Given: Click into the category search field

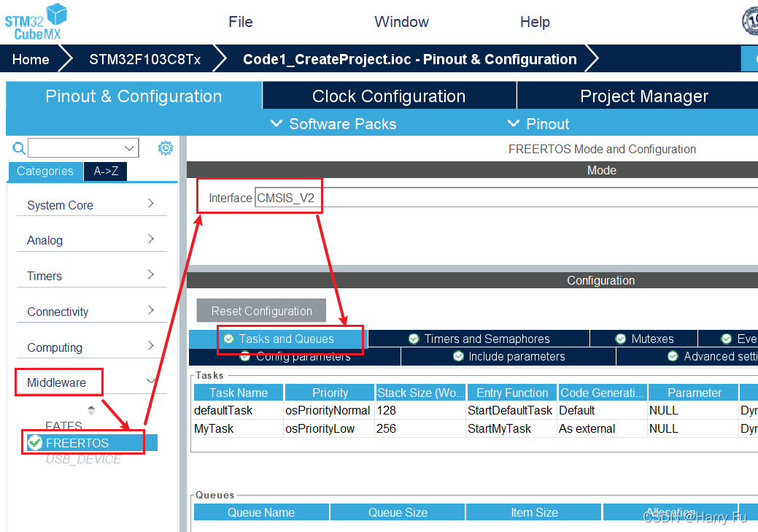Looking at the screenshot, I should coord(76,148).
